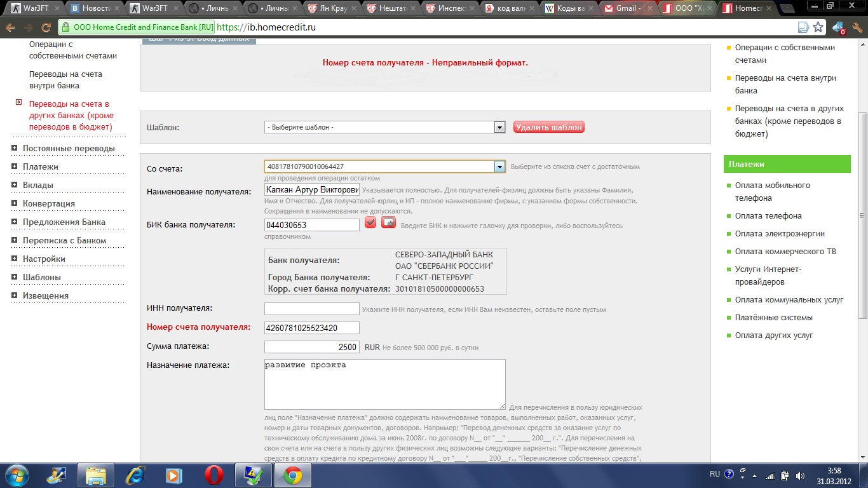The height and width of the screenshot is (488, 868).
Task: Click the RU language indicator
Action: coord(714,474)
